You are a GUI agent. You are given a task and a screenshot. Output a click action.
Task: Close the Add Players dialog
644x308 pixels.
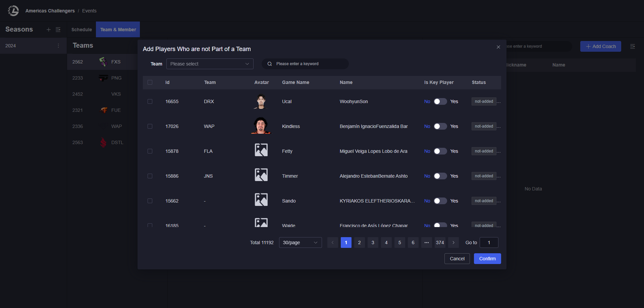click(498, 47)
